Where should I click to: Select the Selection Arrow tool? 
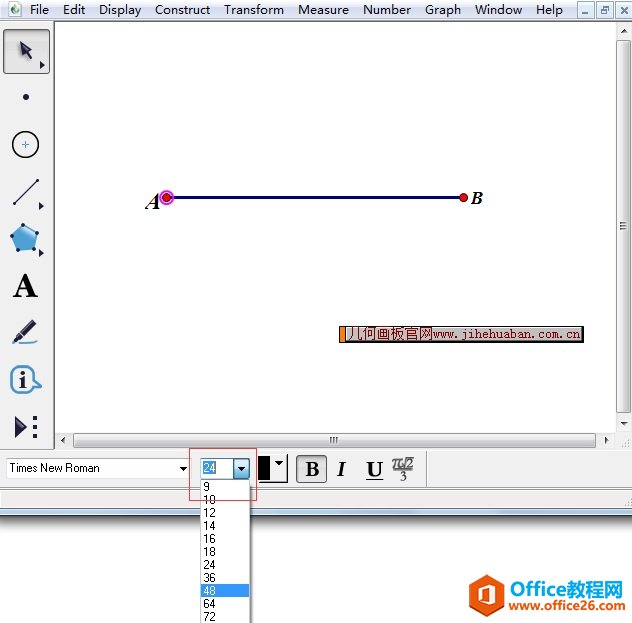(26, 51)
